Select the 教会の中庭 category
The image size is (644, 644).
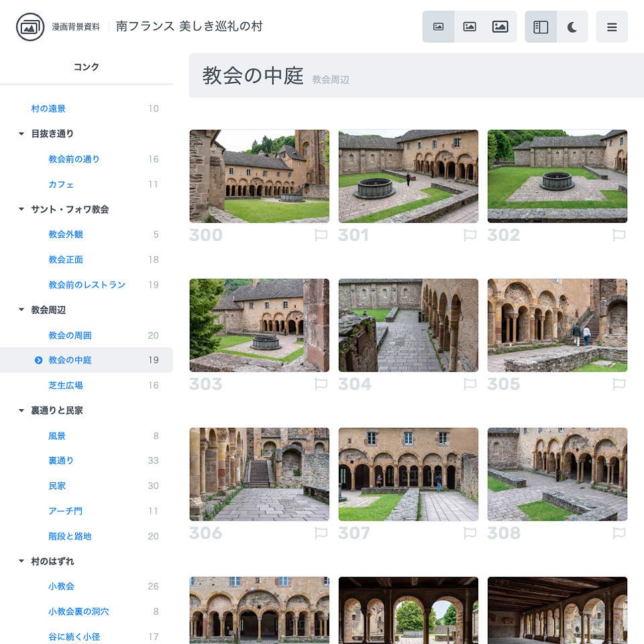[87, 360]
